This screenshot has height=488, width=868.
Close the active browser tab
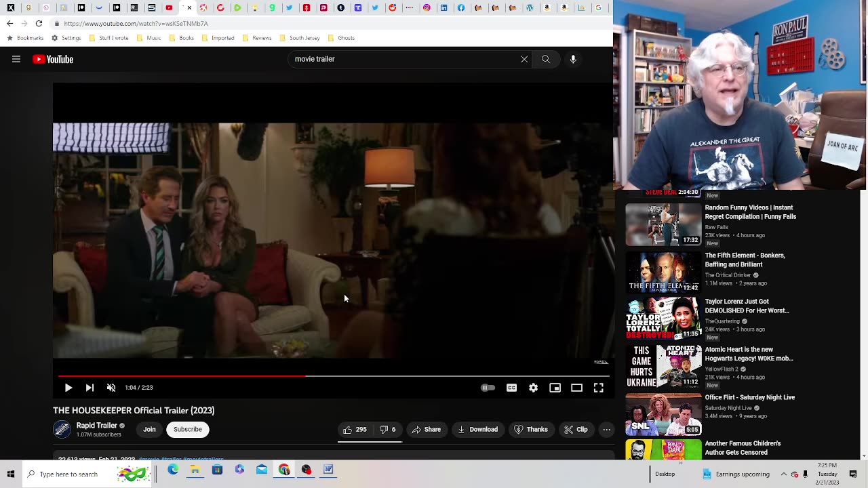click(x=189, y=8)
